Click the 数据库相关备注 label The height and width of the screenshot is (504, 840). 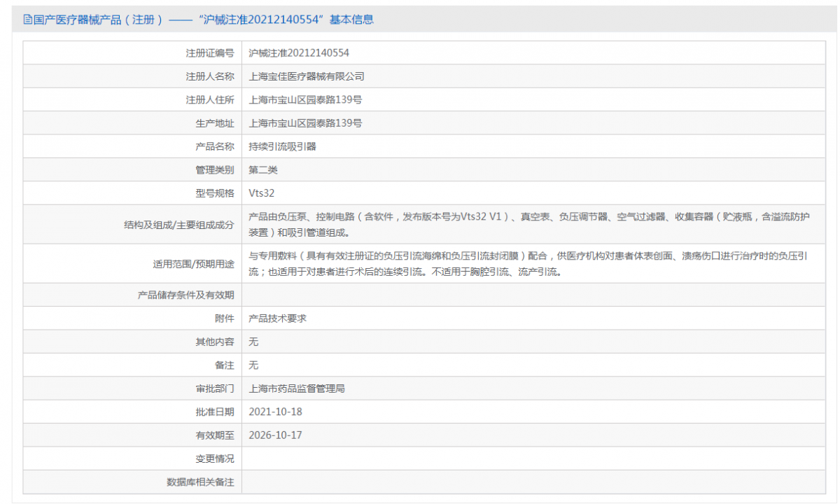tap(201, 482)
